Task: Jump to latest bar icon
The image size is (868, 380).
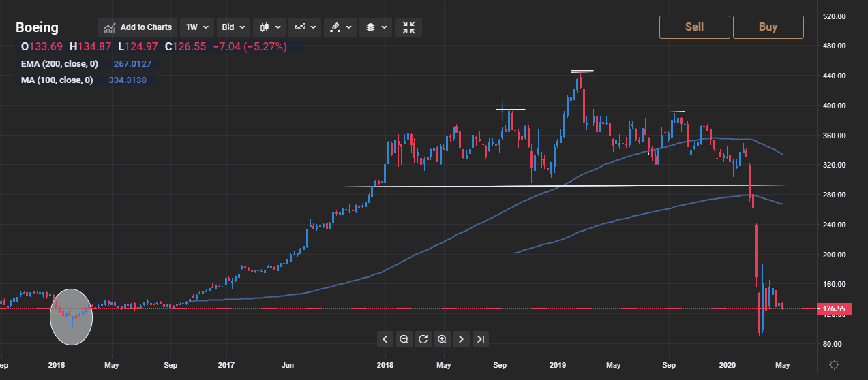Action: (x=481, y=338)
